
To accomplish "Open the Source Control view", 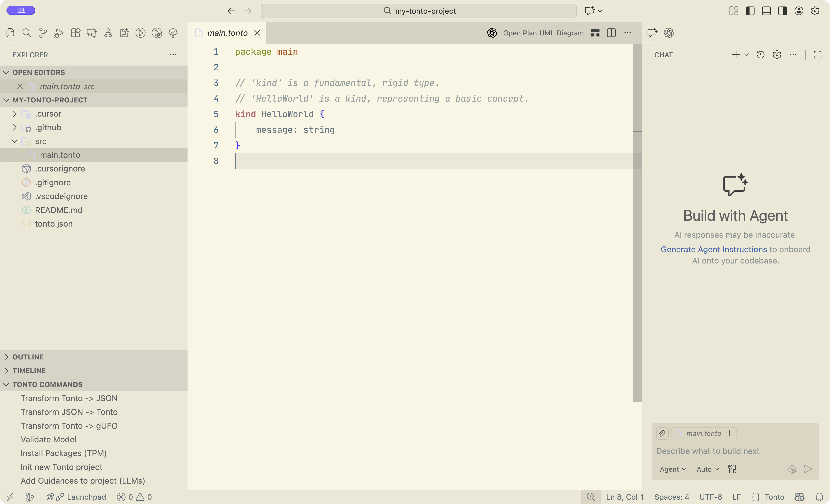I will pos(43,33).
